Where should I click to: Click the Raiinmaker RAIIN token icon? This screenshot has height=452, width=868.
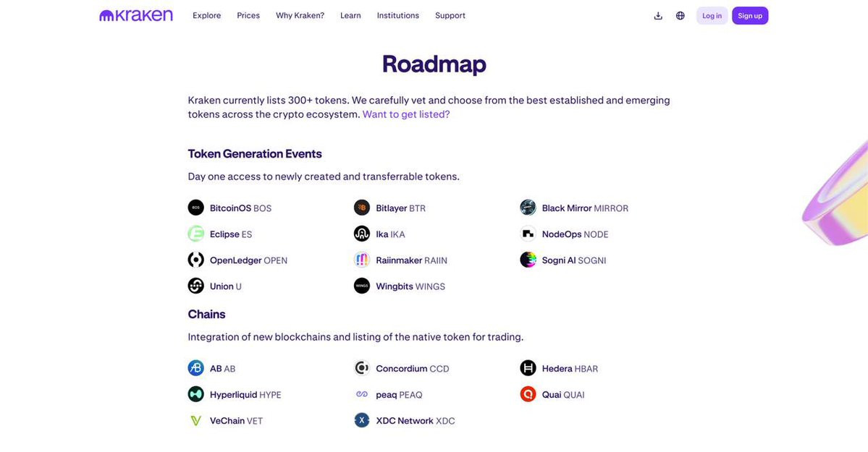[362, 260]
